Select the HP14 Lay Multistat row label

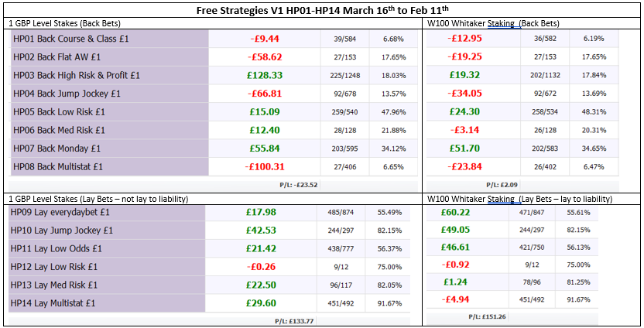(x=60, y=302)
